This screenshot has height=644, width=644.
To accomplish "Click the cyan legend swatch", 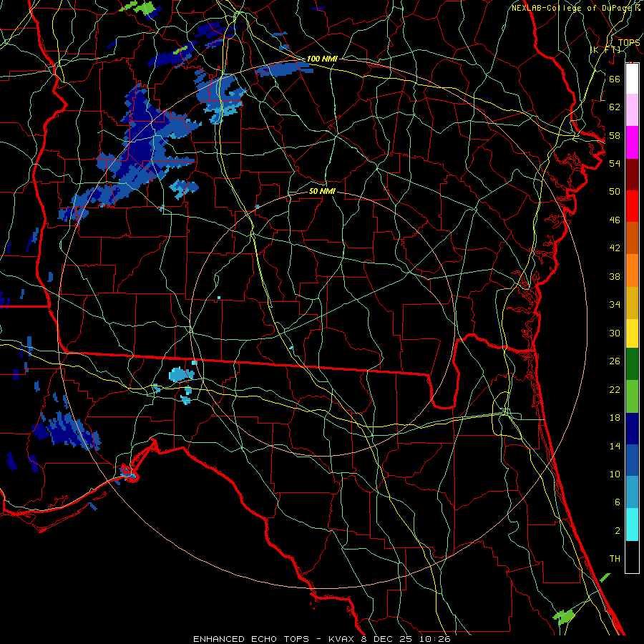I will (632, 525).
